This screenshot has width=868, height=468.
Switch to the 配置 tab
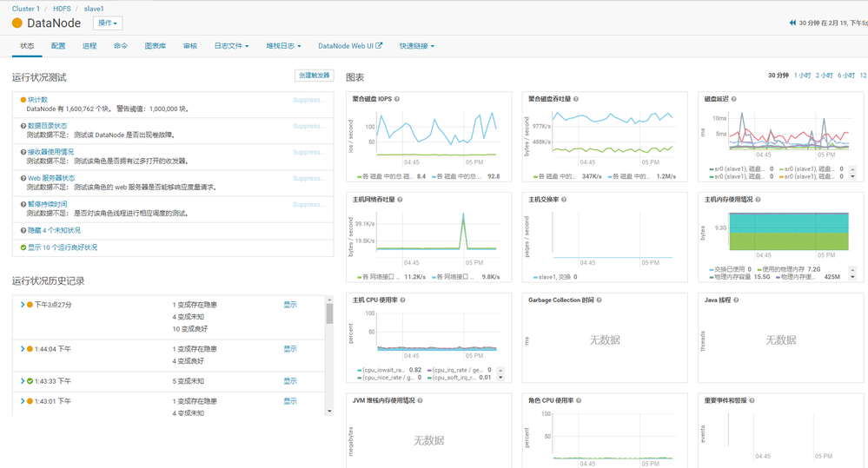click(x=58, y=46)
